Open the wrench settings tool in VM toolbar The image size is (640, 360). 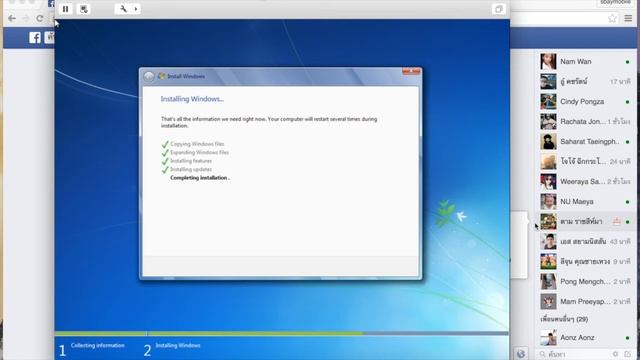(x=123, y=9)
